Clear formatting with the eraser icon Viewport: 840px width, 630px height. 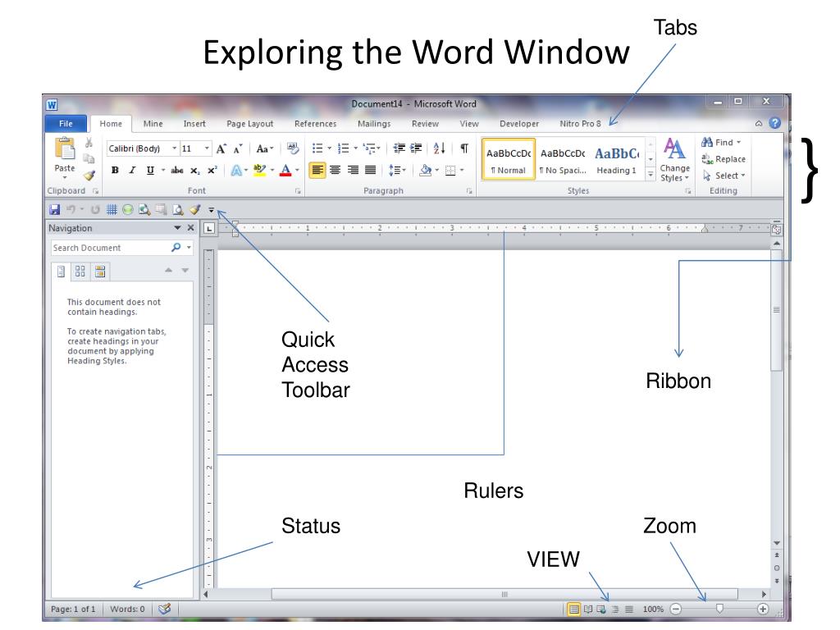tap(293, 148)
